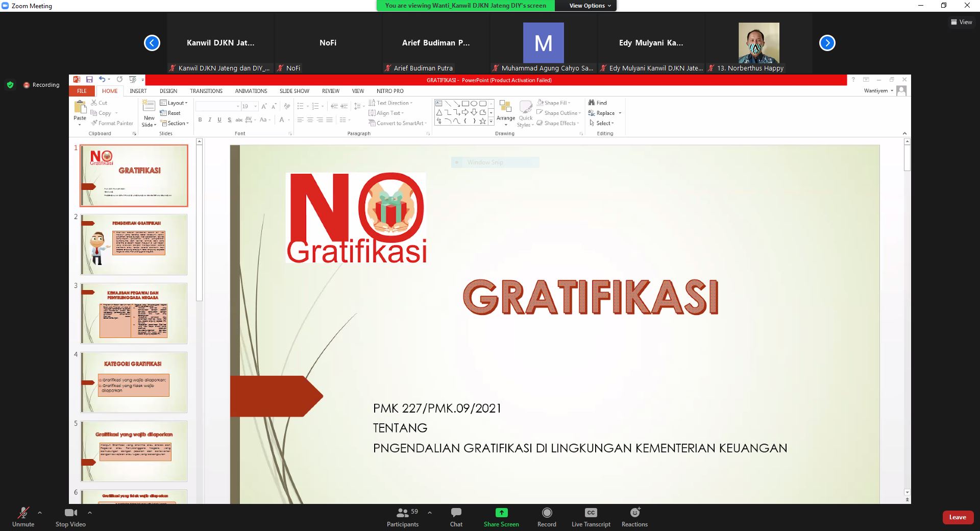Expand the Participants options caret
This screenshot has width=980, height=531.
430,513
